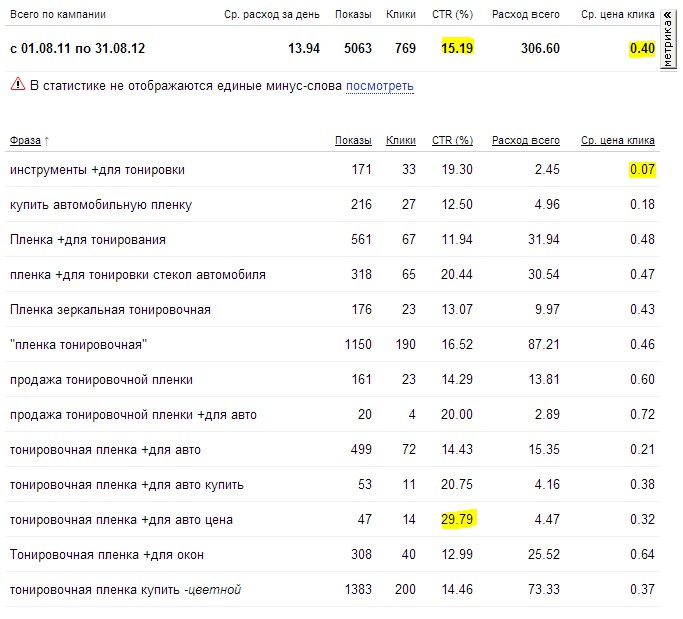Click the sort arrow beside "Фраза"

click(x=47, y=141)
